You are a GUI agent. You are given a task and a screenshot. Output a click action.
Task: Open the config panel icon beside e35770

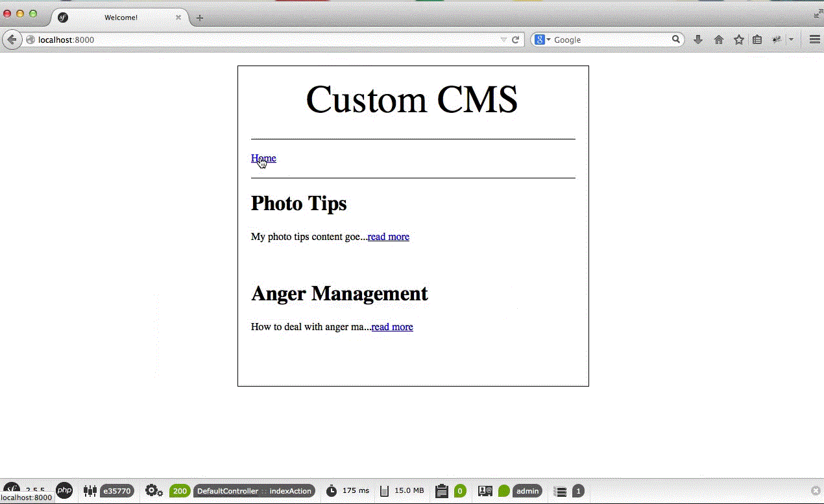tap(90, 491)
